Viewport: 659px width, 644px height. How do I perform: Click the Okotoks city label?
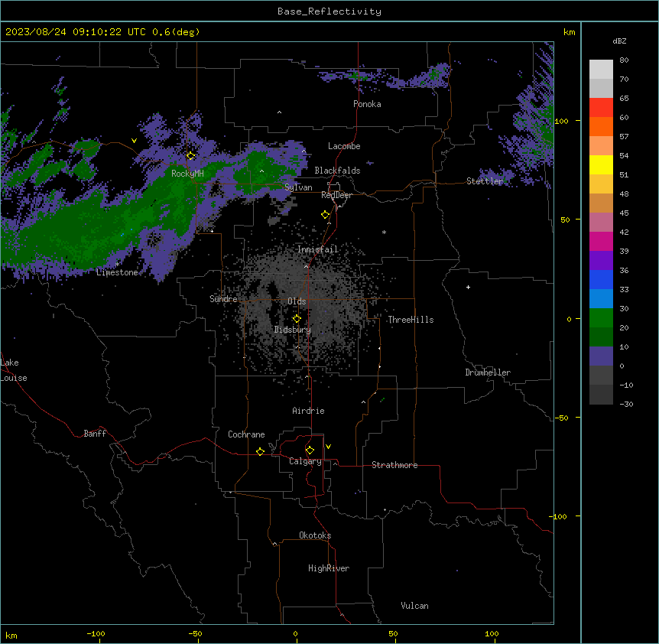[x=315, y=535]
